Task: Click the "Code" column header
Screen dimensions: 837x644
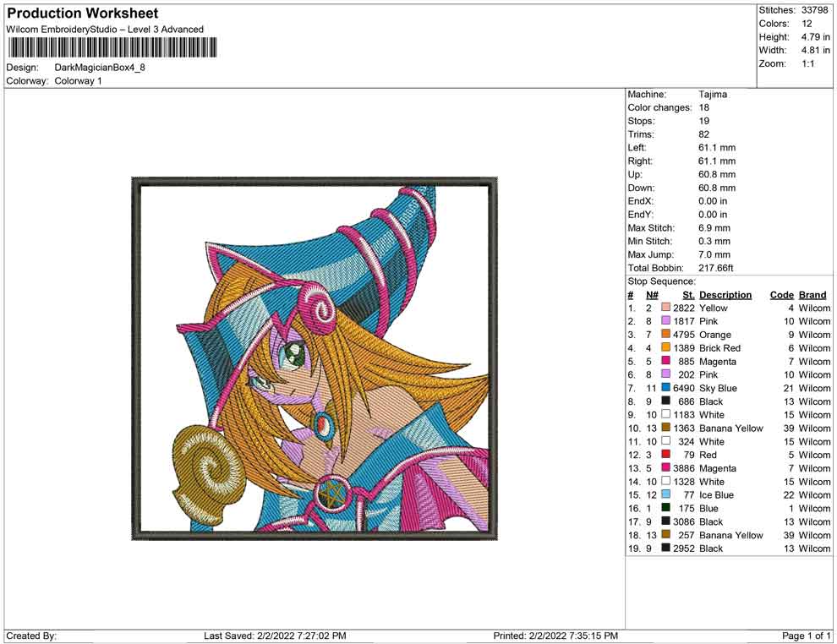Action: coord(782,294)
